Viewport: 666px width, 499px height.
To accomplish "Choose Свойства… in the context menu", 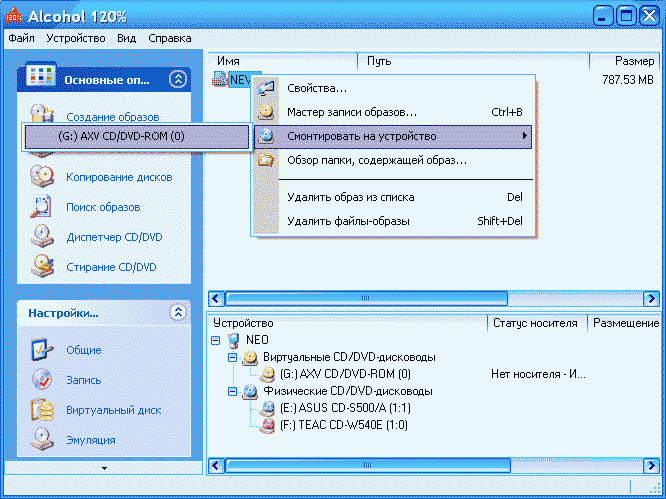I will [393, 88].
